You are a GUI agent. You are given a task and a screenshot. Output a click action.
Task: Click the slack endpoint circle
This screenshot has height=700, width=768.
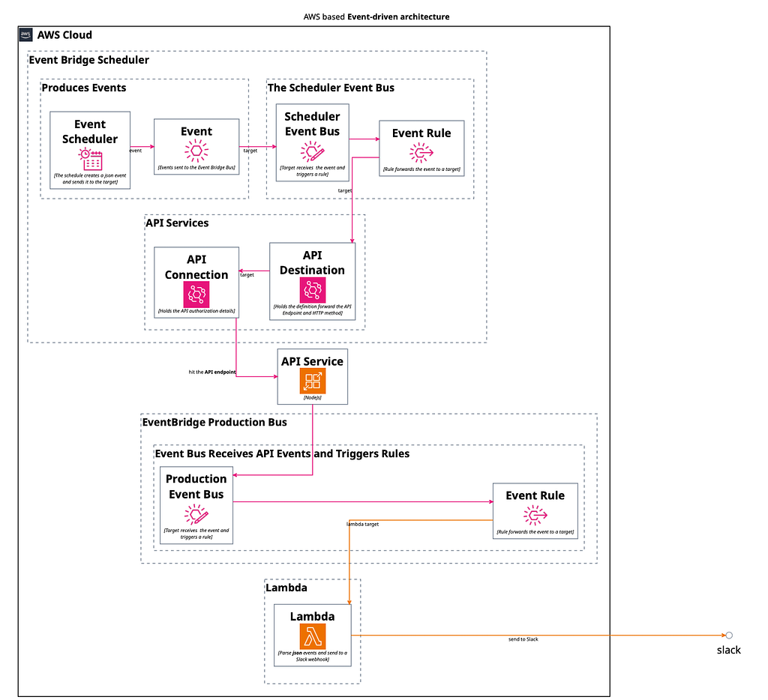pos(729,636)
